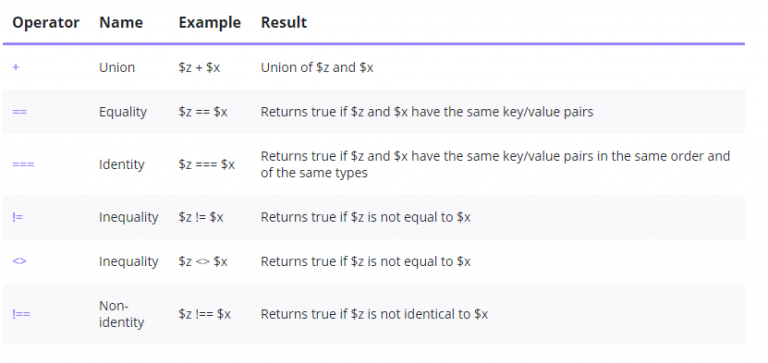Click the $z + $x example cell

199,67
